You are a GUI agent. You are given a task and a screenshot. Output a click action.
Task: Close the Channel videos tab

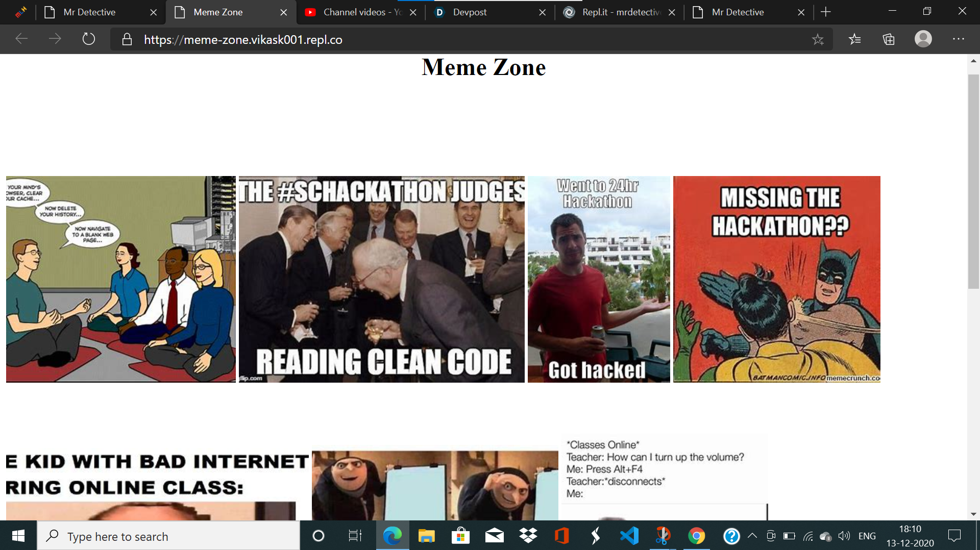[413, 12]
